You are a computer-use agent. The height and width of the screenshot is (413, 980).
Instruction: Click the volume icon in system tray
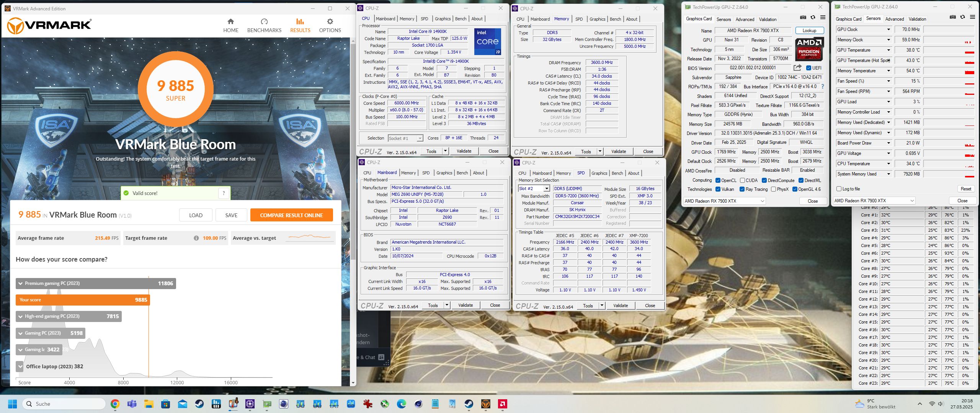coord(941,404)
